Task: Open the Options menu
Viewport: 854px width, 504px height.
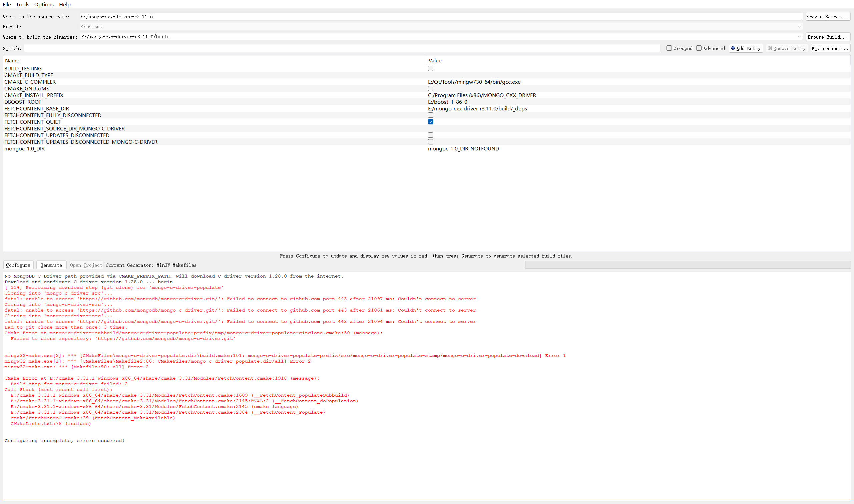Action: [x=44, y=4]
